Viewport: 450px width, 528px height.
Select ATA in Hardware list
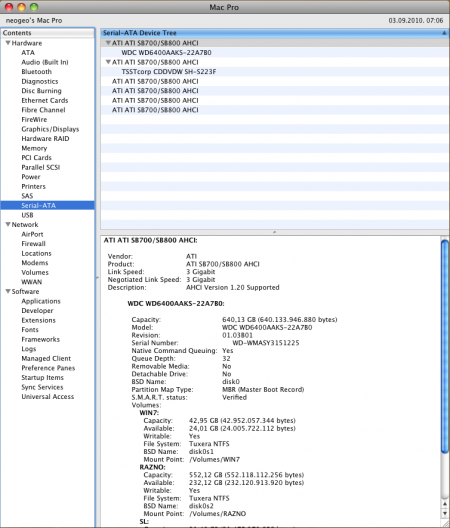click(28, 53)
